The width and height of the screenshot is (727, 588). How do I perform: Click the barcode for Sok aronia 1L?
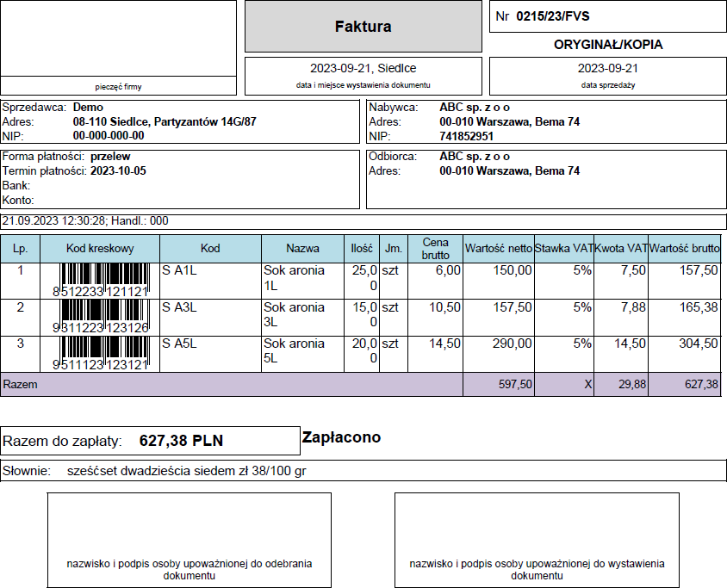[99, 281]
